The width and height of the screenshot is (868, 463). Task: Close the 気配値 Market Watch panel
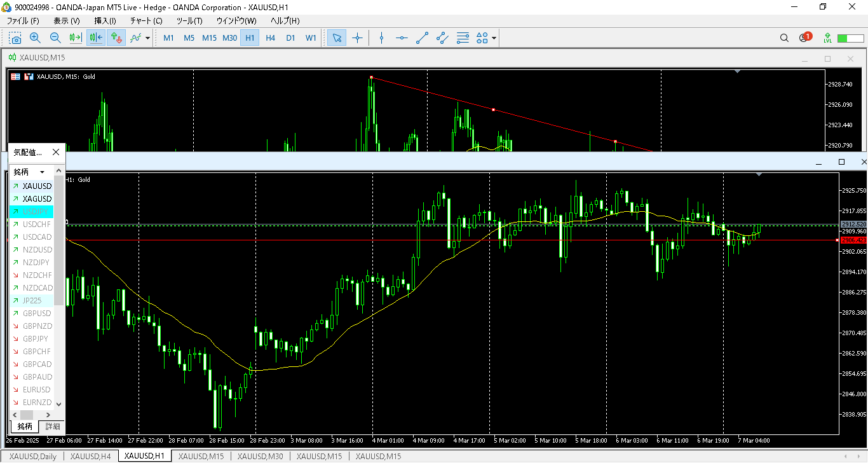pyautogui.click(x=55, y=152)
